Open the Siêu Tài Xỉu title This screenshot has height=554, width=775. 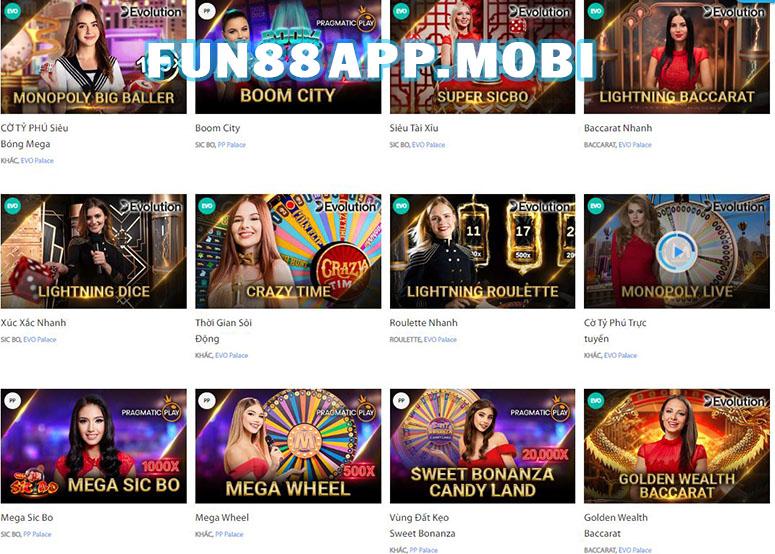(414, 128)
